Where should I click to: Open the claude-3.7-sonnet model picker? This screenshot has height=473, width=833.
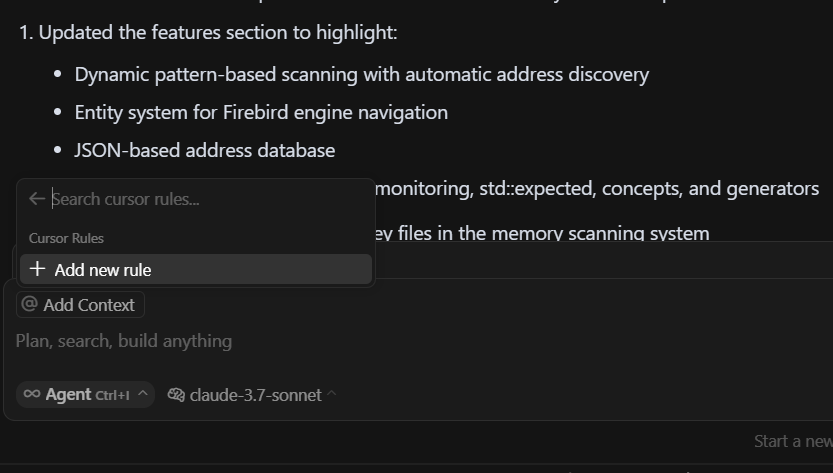pos(252,394)
